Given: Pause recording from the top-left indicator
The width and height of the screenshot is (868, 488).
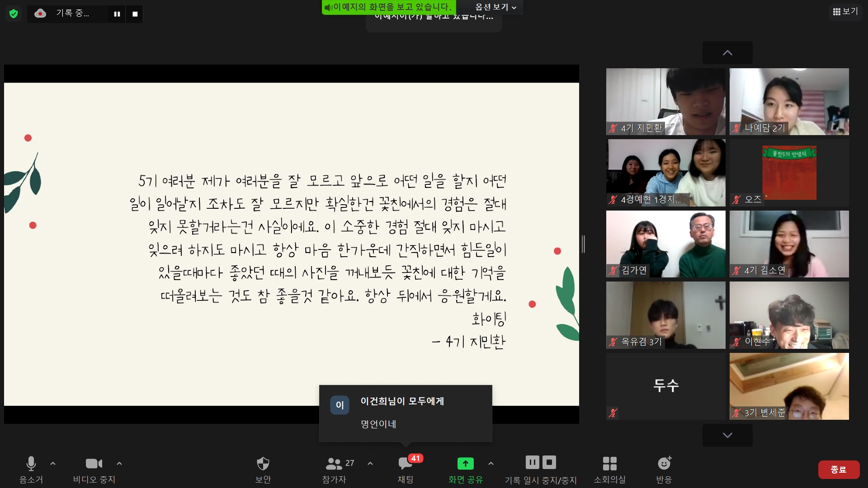Looking at the screenshot, I should 117,14.
